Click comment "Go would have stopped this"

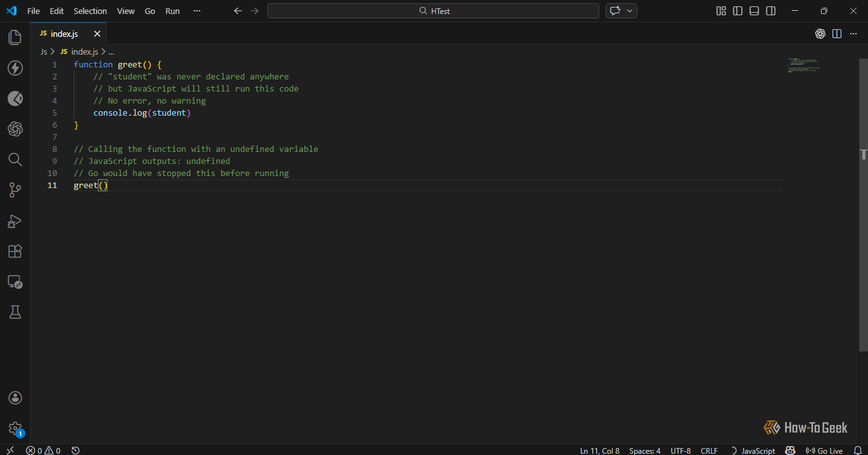[152, 173]
